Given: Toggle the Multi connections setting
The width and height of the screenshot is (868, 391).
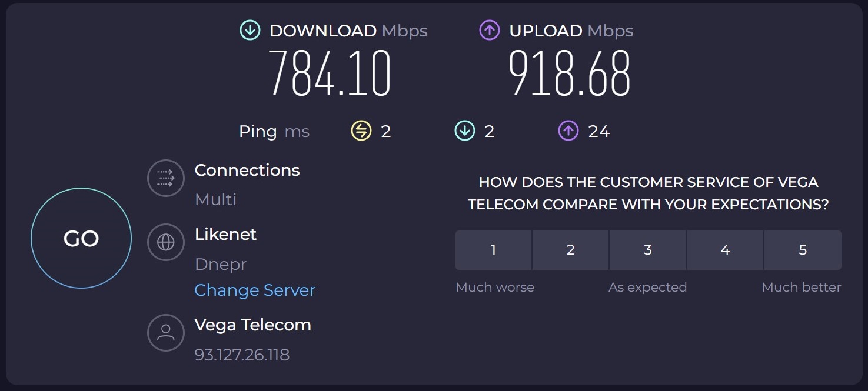Looking at the screenshot, I should coord(215,199).
